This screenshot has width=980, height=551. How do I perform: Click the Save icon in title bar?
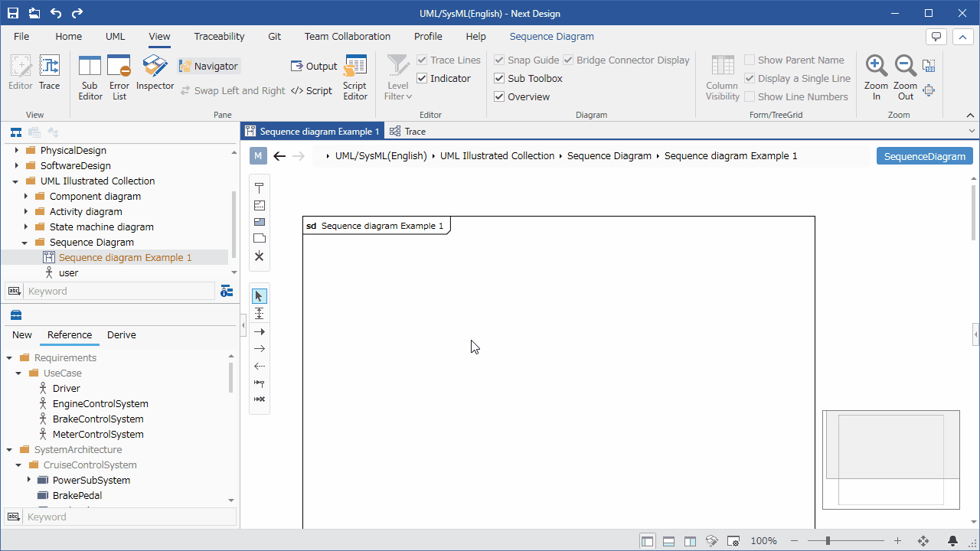[x=14, y=13]
